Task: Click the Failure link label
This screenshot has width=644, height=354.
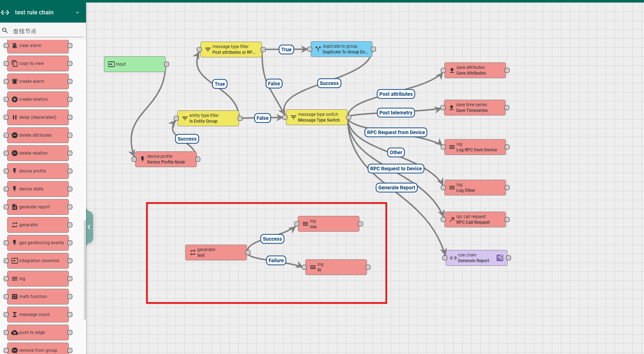Action: click(276, 260)
